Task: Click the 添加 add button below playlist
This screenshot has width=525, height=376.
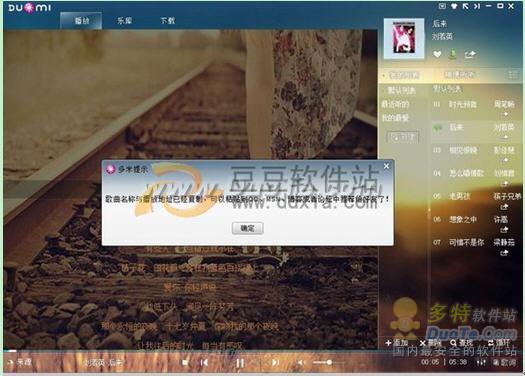Action: pos(396,343)
